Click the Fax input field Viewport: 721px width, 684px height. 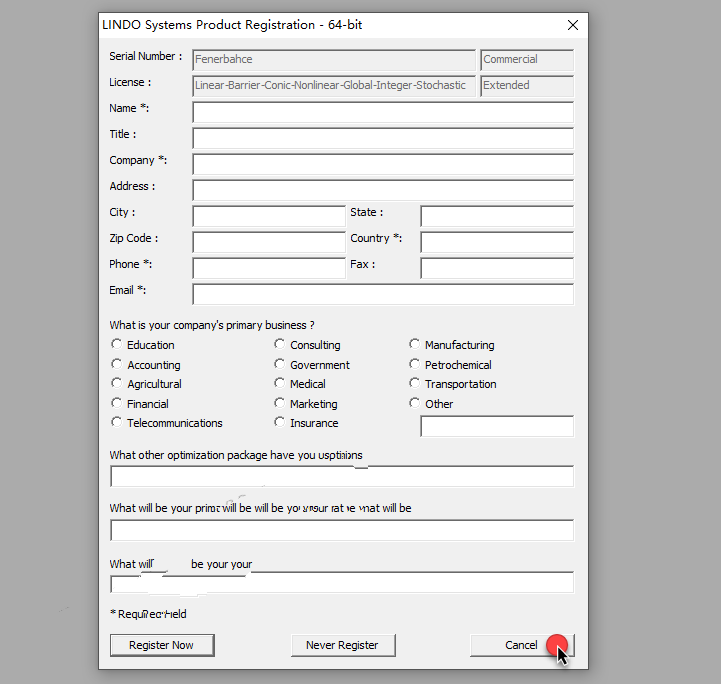[x=497, y=268]
